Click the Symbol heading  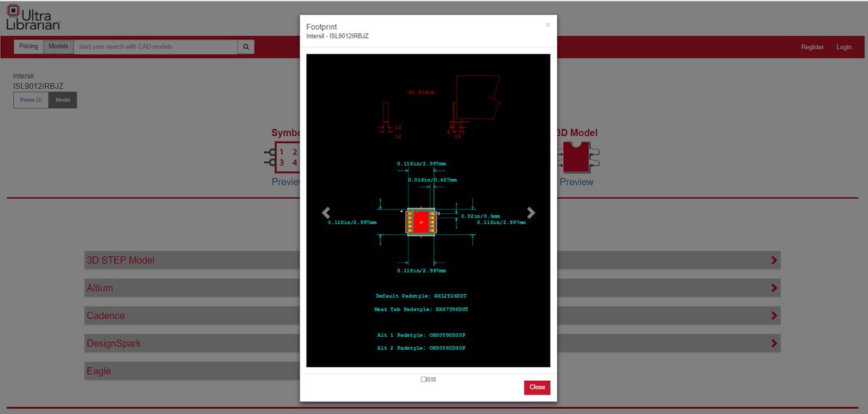click(x=286, y=133)
